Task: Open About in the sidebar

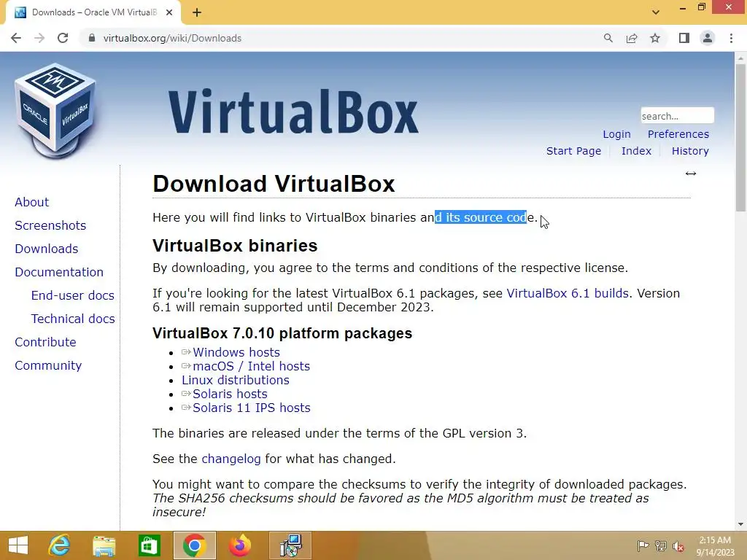Action: 31,202
